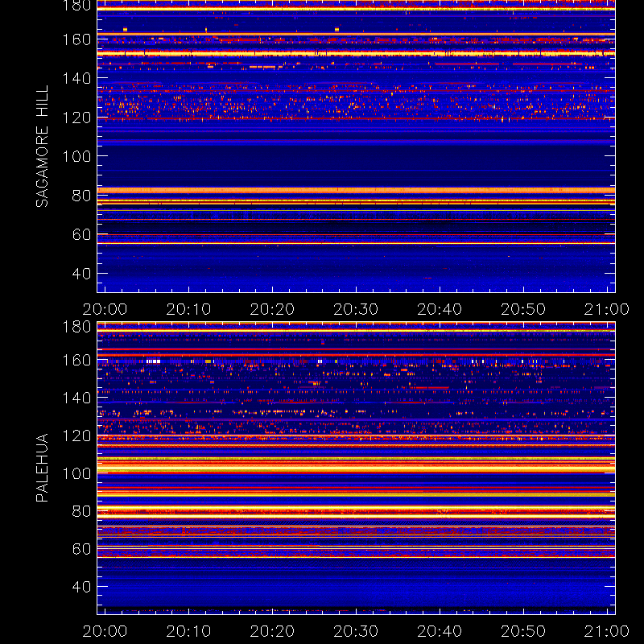Click 60 tick on Palehua axis

[x=81, y=549]
